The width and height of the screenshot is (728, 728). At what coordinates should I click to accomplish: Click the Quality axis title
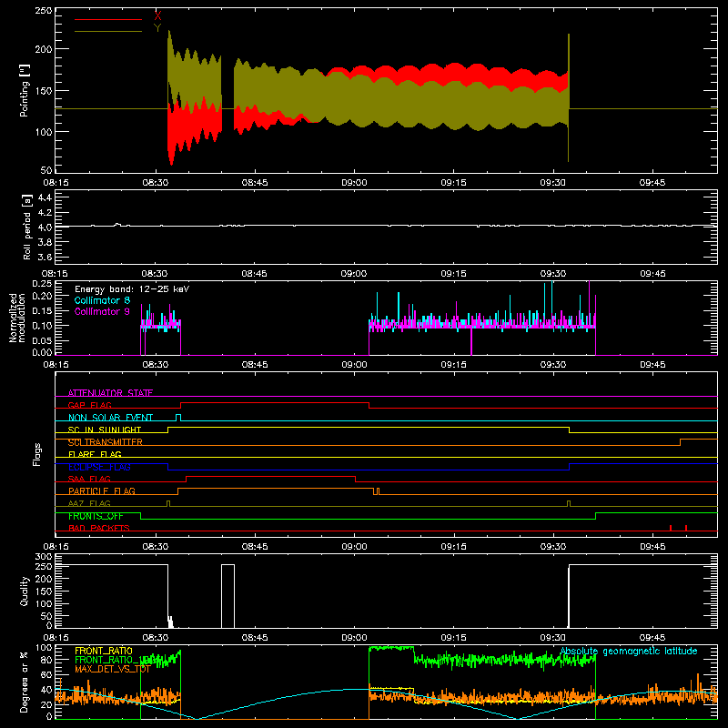tap(25, 591)
